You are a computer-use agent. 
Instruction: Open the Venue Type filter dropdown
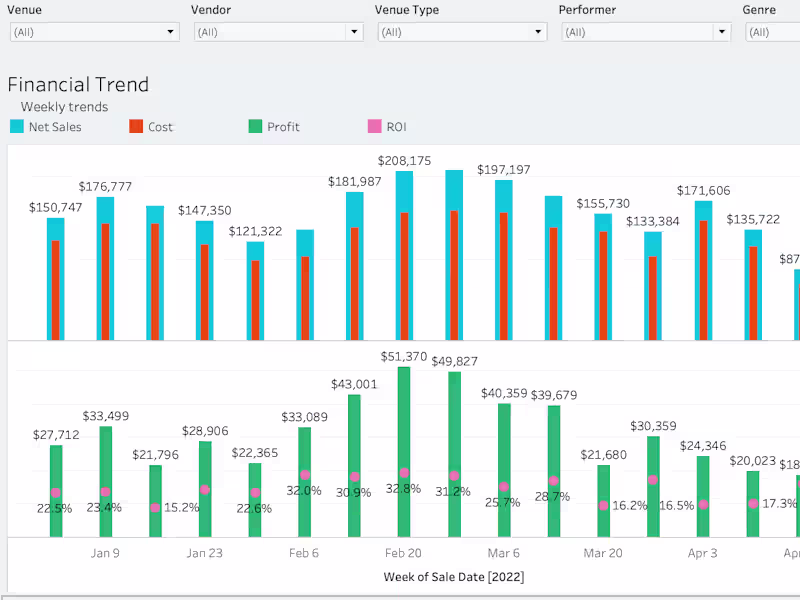point(539,31)
